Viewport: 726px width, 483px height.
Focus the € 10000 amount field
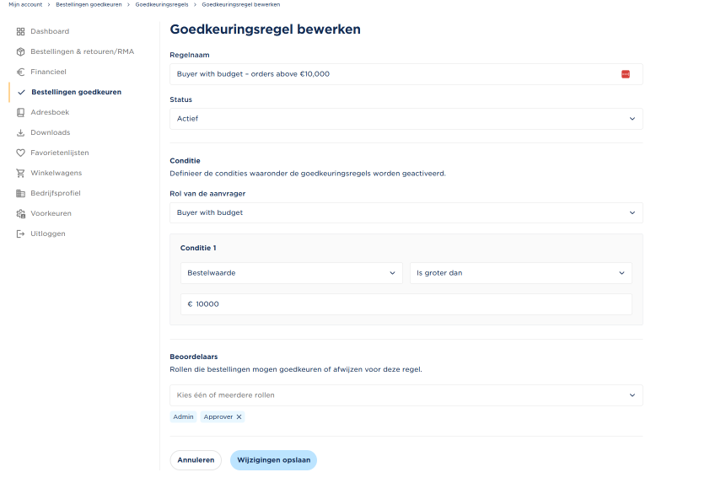[406, 304]
